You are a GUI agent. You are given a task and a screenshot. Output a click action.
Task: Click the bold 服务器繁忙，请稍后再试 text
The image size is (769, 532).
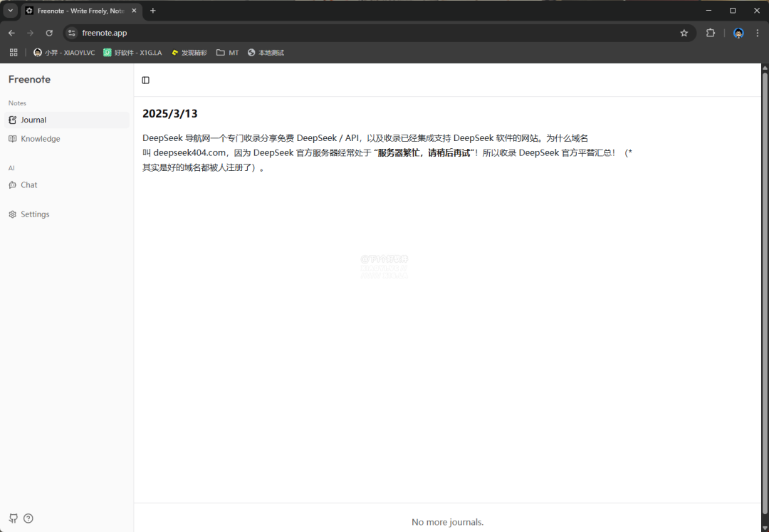click(x=424, y=153)
